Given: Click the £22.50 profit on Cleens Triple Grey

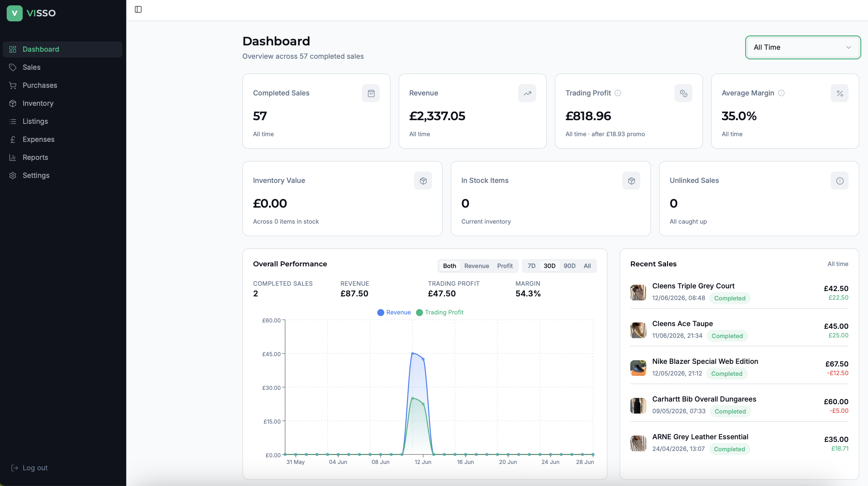Looking at the screenshot, I should pyautogui.click(x=838, y=297).
